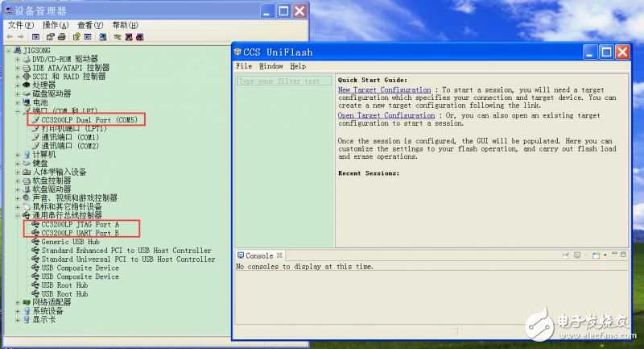644x349 pixels.
Task: Click the filter text input field in UniFlash
Action: (x=285, y=81)
